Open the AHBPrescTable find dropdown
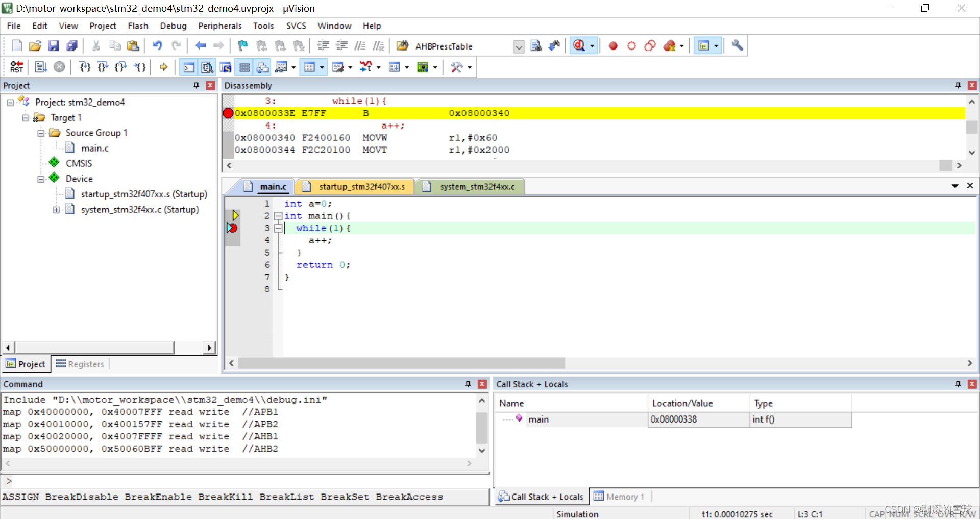The width and height of the screenshot is (980, 519). [x=519, y=46]
